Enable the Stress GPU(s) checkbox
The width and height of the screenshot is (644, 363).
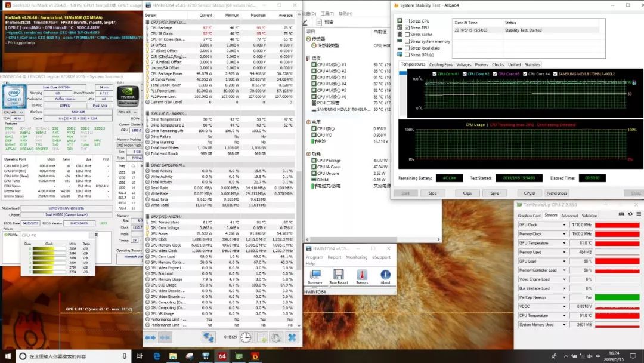pos(407,54)
